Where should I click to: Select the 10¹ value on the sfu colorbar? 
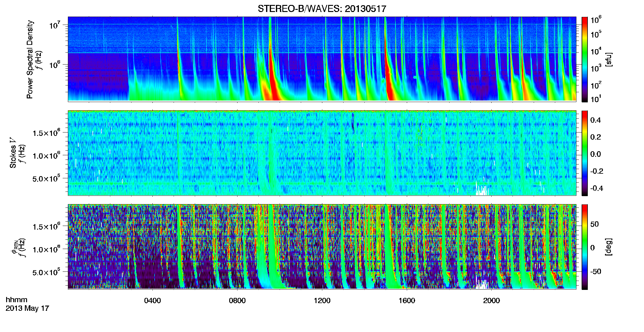pos(596,99)
